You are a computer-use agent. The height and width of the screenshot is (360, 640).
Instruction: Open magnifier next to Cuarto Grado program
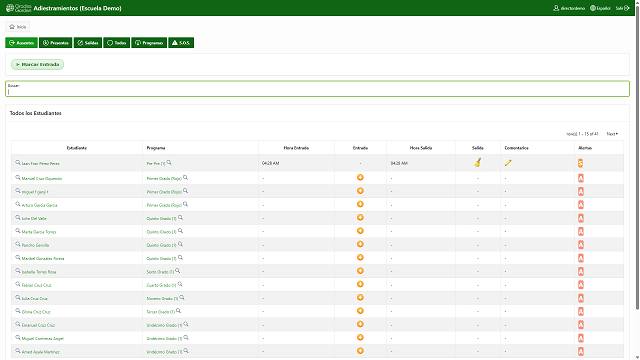180,284
